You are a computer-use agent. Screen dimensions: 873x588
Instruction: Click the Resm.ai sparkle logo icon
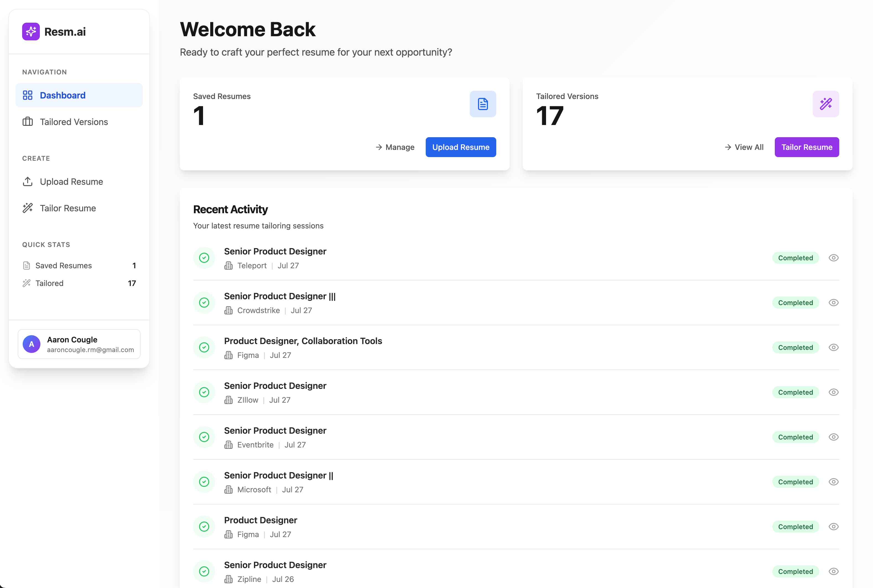pyautogui.click(x=31, y=32)
